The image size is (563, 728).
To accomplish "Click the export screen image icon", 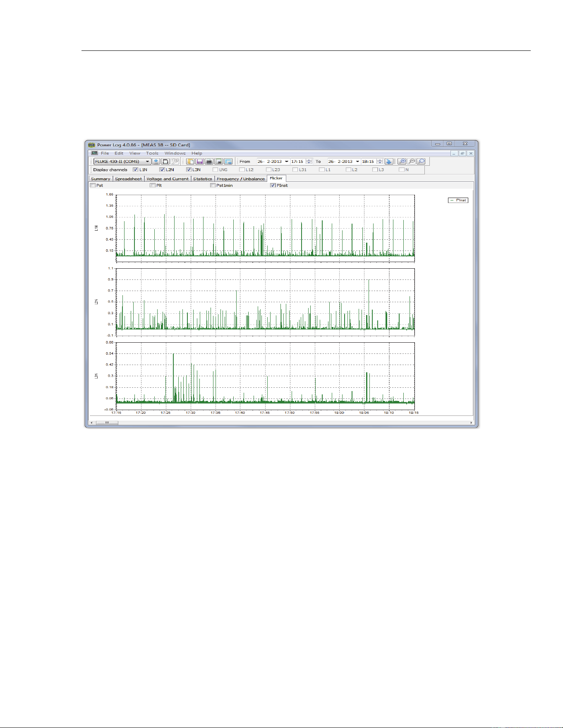I will 228,162.
